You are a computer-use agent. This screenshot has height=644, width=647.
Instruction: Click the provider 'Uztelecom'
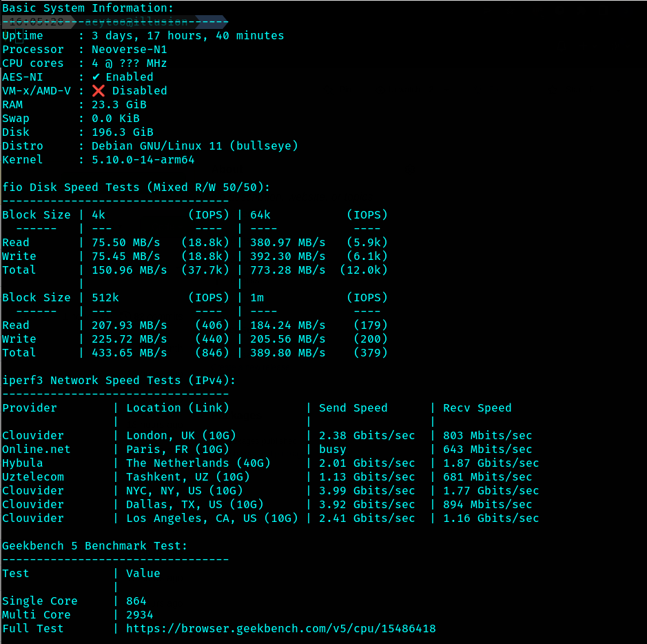tap(33, 477)
